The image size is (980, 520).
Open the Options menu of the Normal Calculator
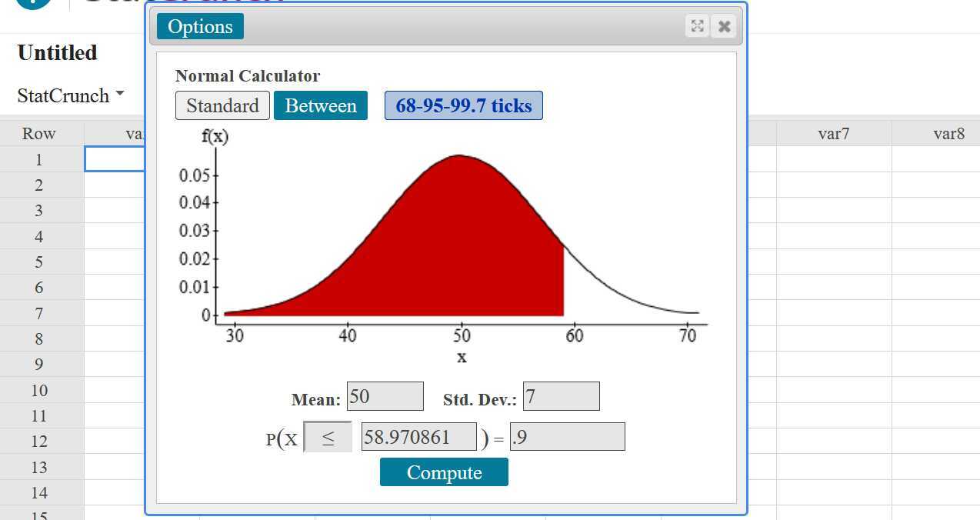coord(199,25)
